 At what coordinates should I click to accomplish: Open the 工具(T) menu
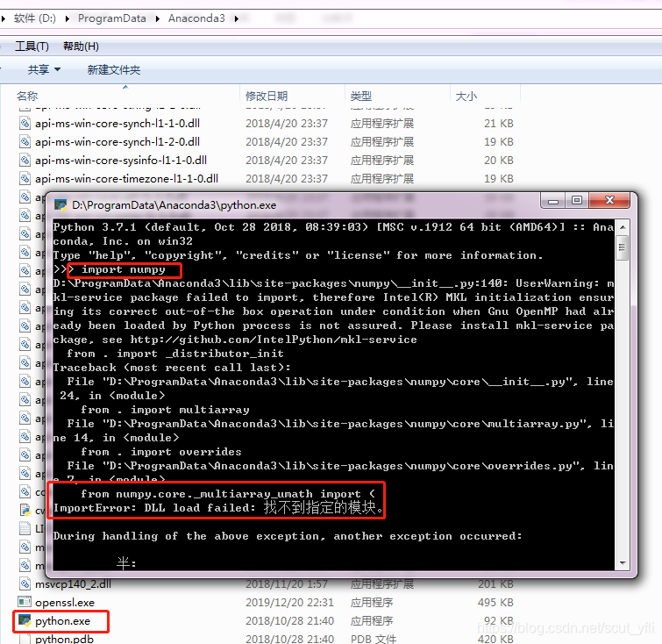pos(32,46)
